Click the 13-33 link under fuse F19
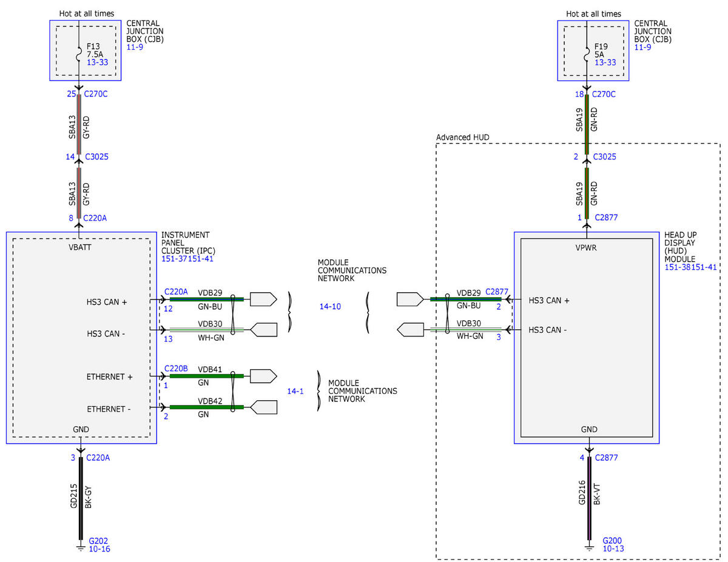Image resolution: width=728 pixels, height=562 pixels. [605, 62]
